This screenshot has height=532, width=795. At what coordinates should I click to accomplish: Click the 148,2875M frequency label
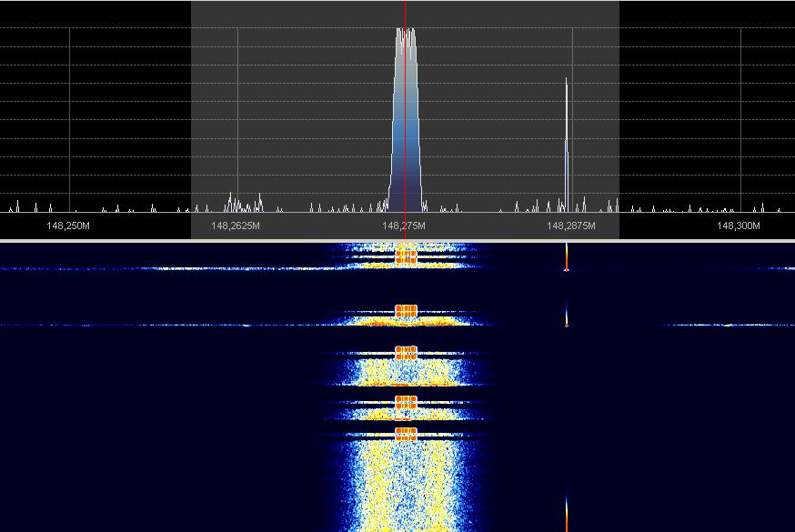[571, 226]
